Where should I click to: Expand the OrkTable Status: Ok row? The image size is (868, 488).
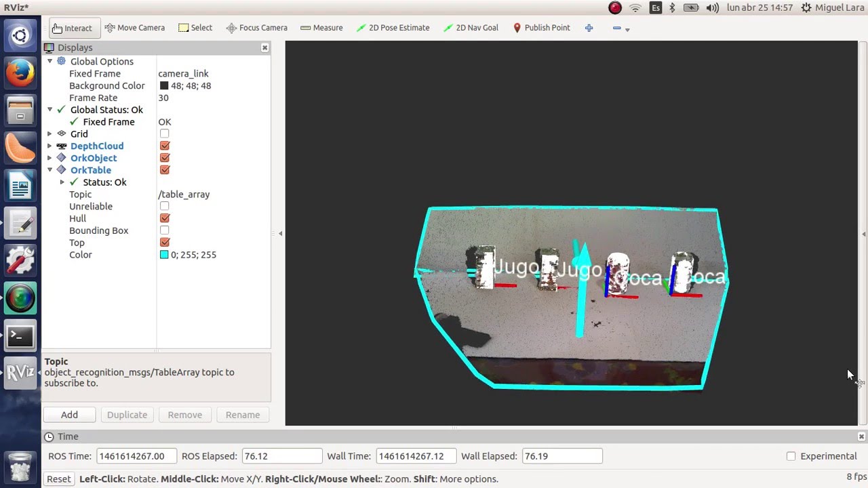(x=62, y=182)
